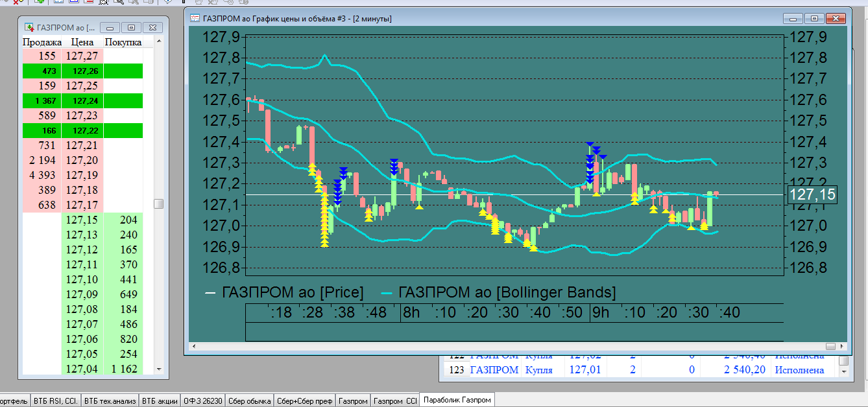Click the chart window icon before График цены title
This screenshot has width=868, height=407.
[195, 19]
